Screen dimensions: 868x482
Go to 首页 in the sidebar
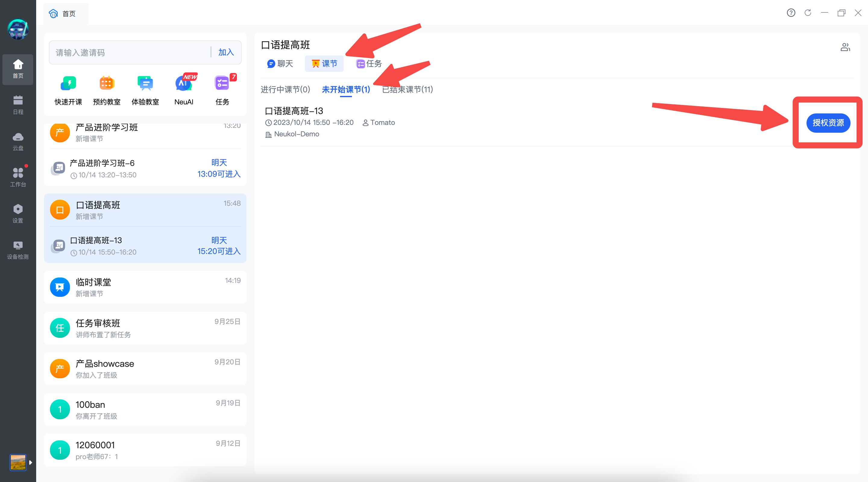[x=18, y=69]
